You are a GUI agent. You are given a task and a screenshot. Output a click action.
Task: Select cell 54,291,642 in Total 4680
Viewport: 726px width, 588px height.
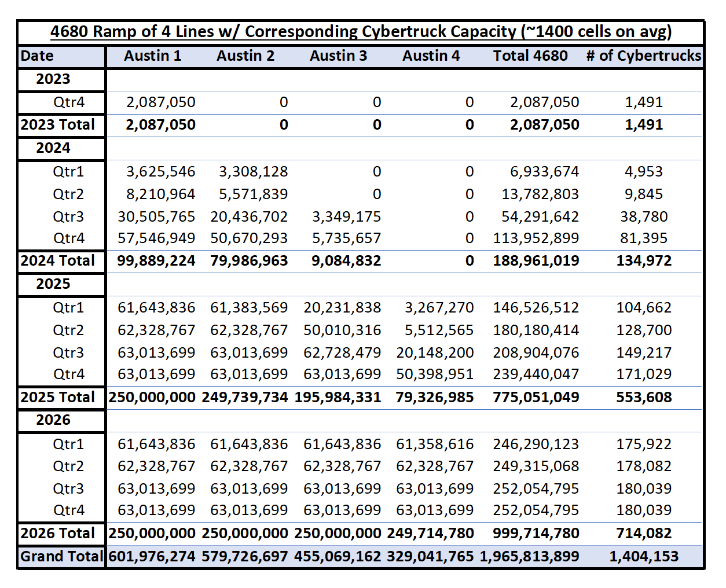tap(540, 217)
